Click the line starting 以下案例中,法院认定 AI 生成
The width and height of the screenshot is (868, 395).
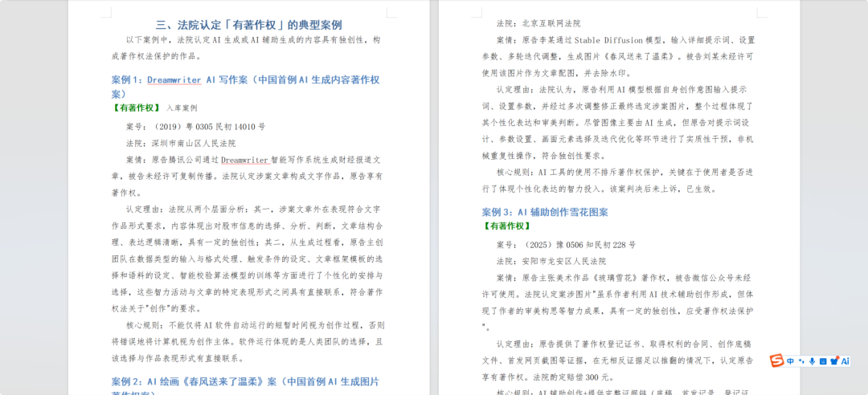[x=253, y=40]
